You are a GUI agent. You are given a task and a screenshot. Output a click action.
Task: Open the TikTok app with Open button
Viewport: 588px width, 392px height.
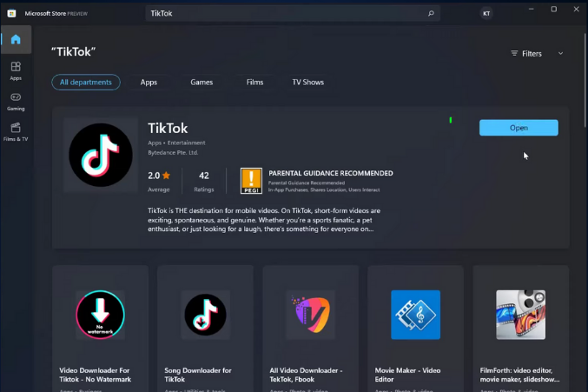[x=519, y=128]
